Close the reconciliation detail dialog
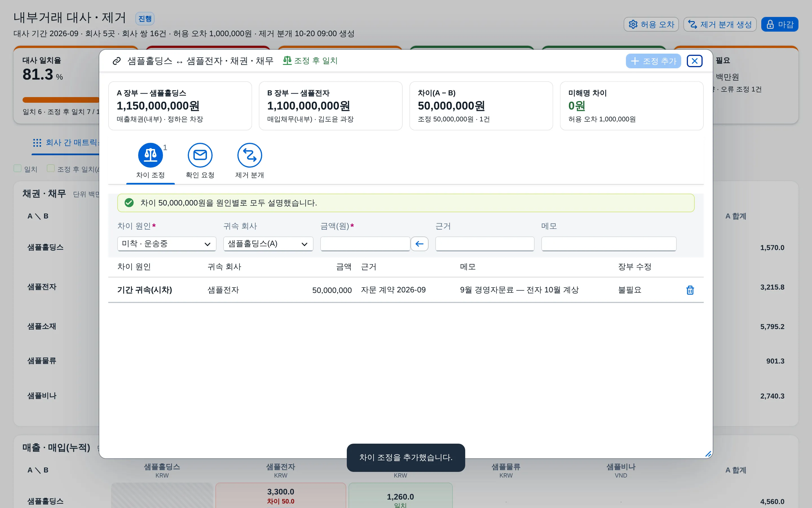 point(694,61)
